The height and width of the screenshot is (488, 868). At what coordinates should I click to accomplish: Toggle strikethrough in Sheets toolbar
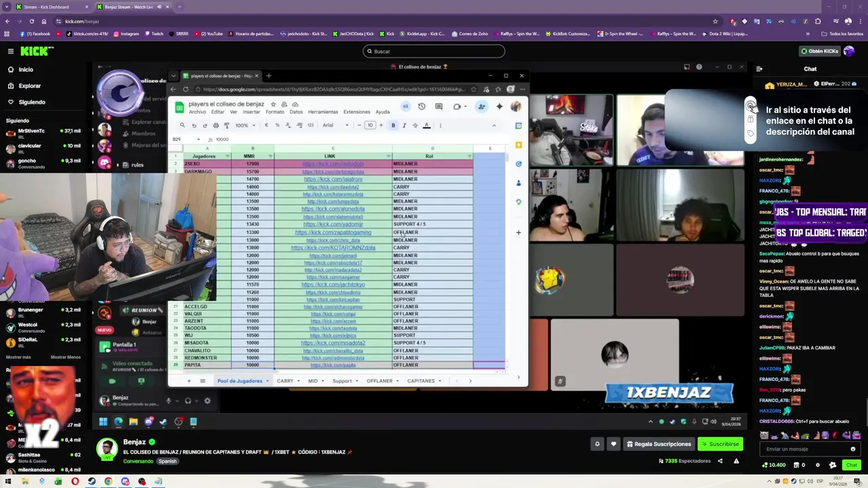pyautogui.click(x=415, y=125)
